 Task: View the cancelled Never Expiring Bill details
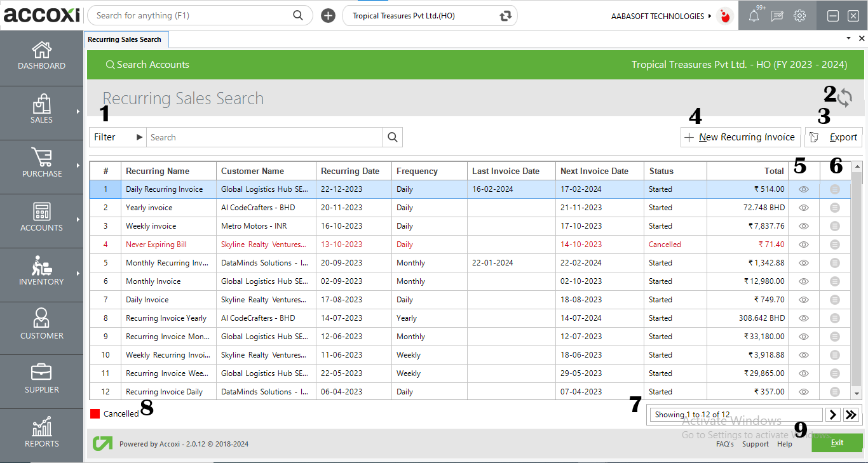coord(803,244)
